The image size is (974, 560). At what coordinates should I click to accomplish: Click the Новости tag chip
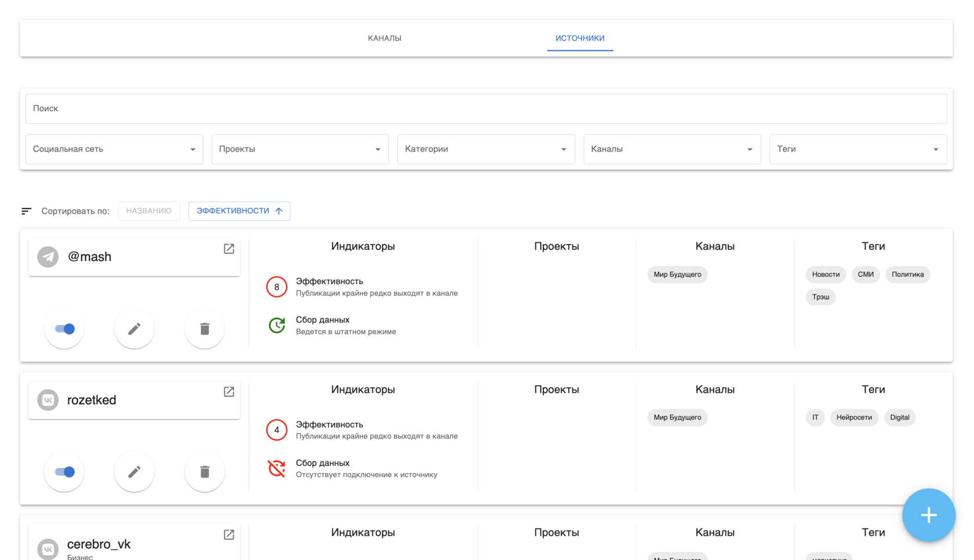click(x=826, y=274)
